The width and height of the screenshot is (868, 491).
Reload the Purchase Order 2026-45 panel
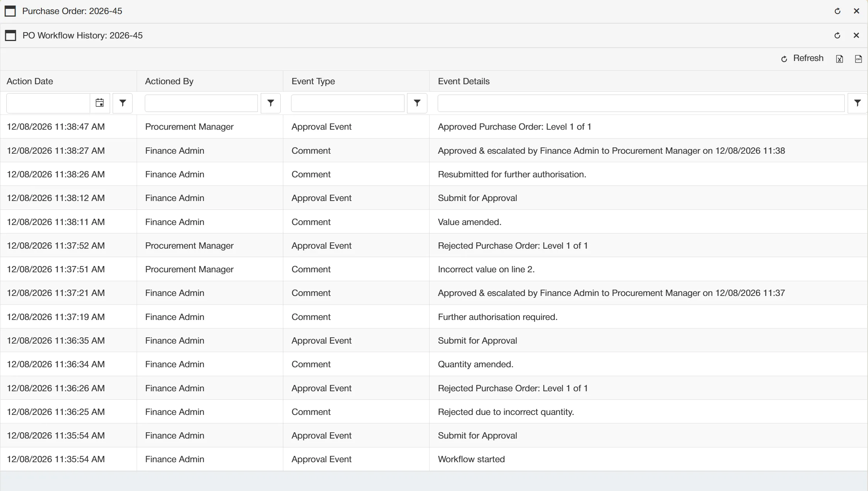coord(837,11)
